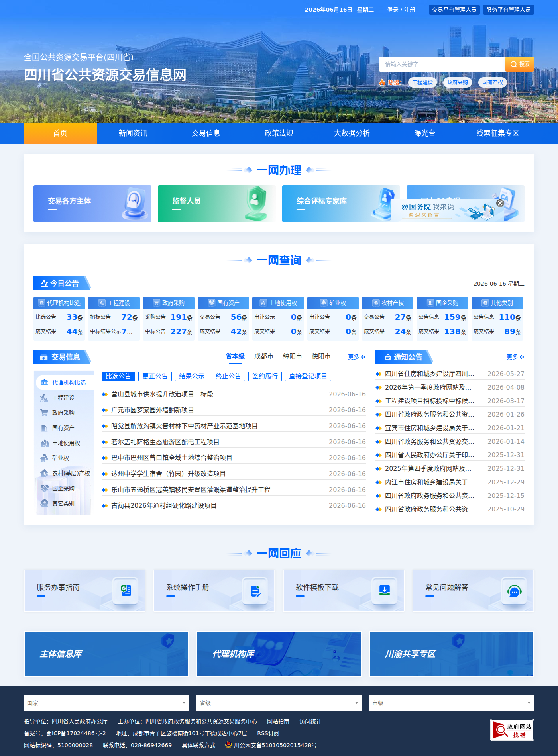Image resolution: width=558 pixels, height=756 pixels.
Task: Click the keyword search input field
Action: pyautogui.click(x=442, y=64)
